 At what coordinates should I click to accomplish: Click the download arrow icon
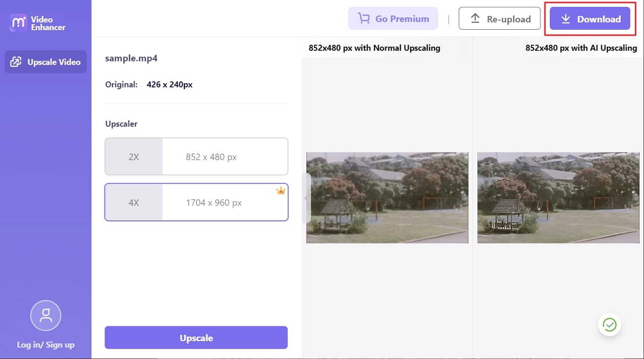tap(566, 19)
